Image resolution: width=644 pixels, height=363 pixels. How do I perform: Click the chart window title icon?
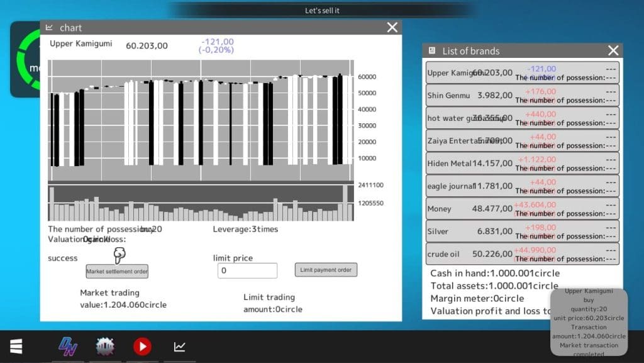click(x=49, y=28)
